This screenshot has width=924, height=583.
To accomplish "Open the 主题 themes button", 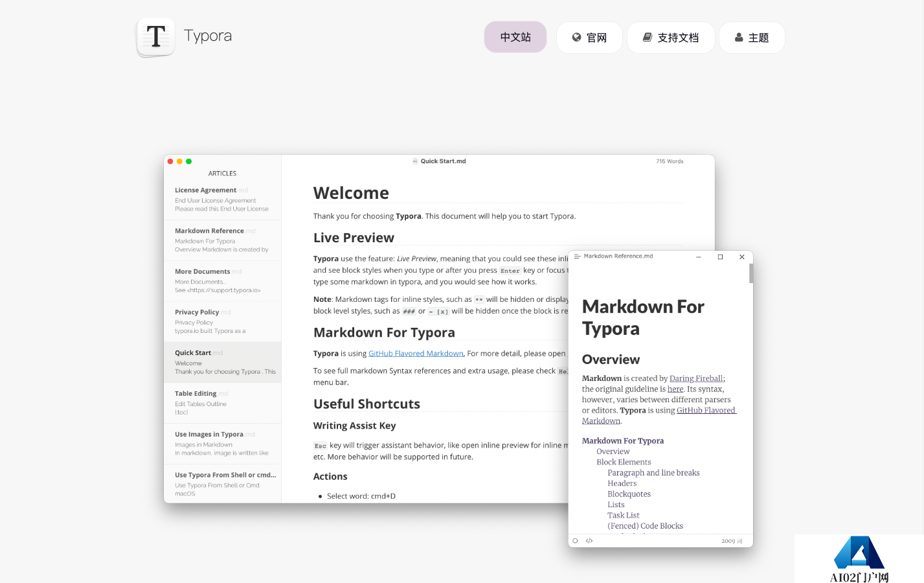I will 752,38.
